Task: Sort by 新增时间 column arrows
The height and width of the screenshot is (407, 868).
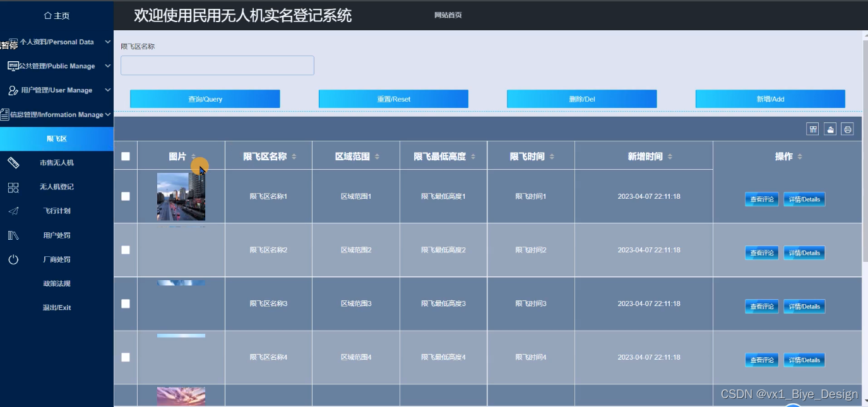Action: coord(670,156)
